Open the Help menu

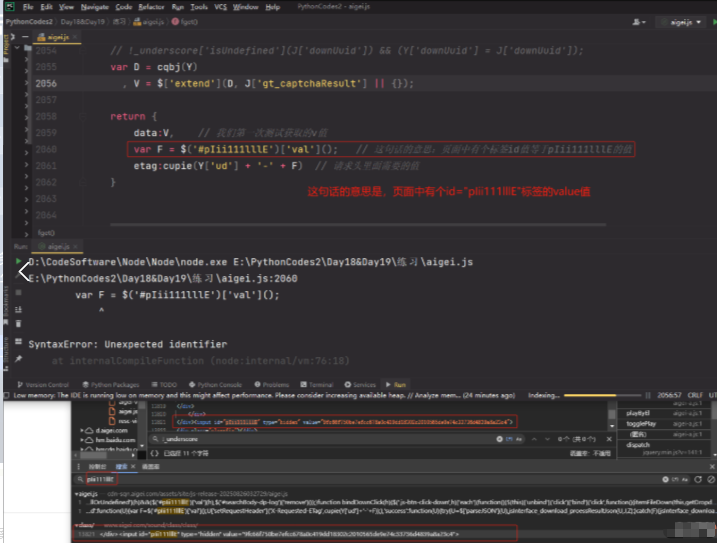click(x=273, y=7)
